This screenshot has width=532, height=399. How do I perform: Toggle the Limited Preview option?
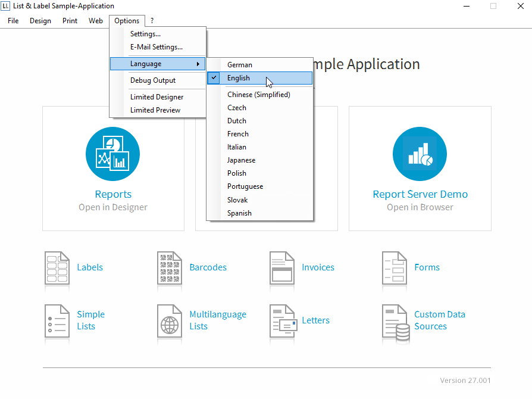click(158, 110)
